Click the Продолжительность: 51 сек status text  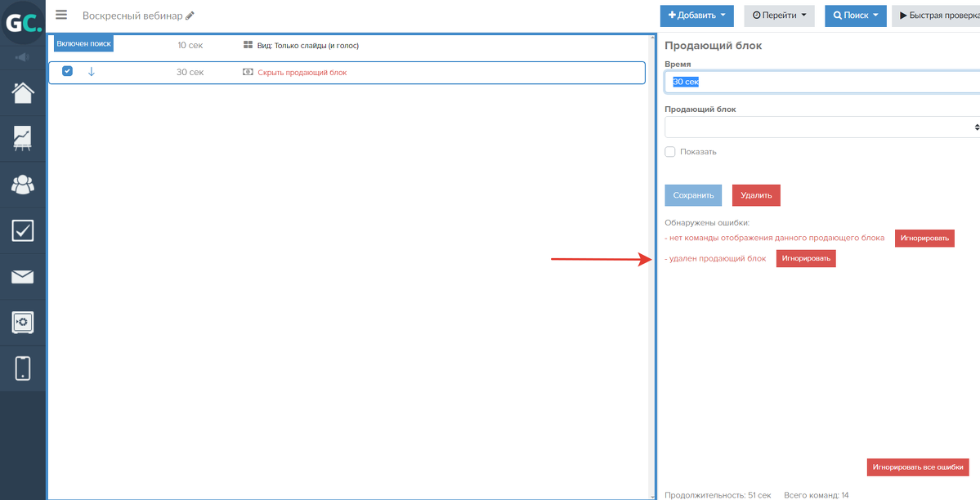coord(718,495)
